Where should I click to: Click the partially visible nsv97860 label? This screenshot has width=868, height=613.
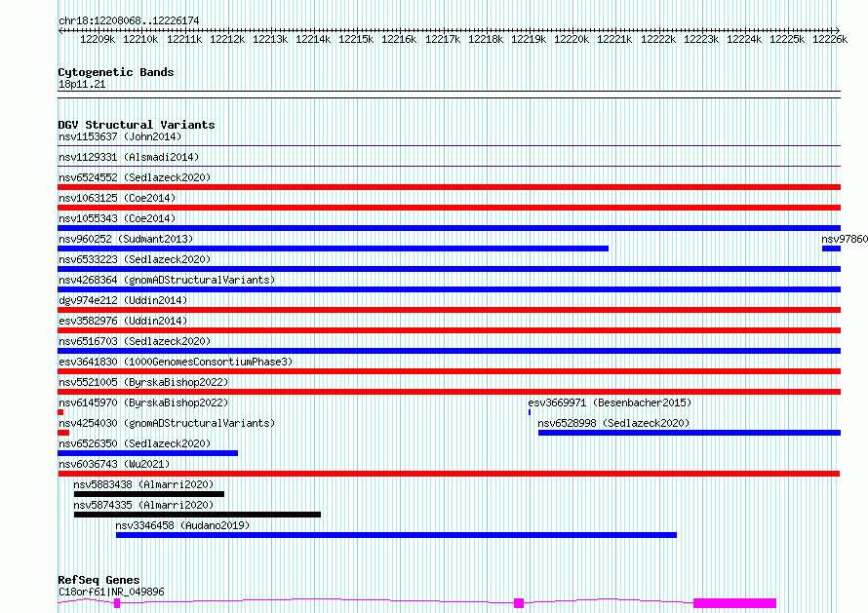point(845,239)
